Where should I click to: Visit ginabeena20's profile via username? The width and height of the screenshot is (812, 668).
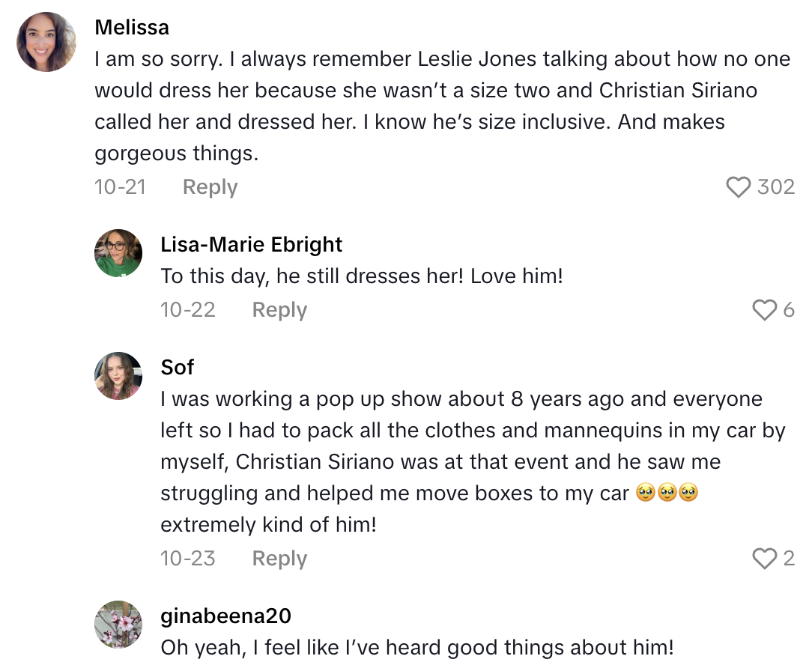pos(225,616)
